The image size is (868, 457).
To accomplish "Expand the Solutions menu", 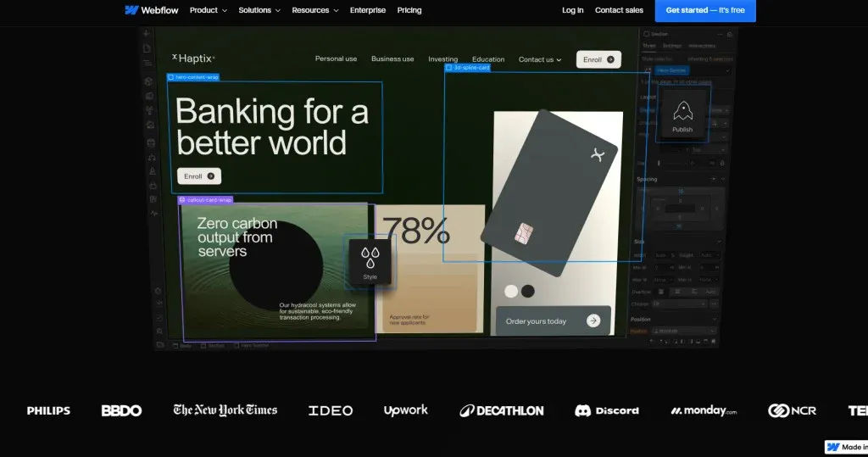I will click(259, 10).
